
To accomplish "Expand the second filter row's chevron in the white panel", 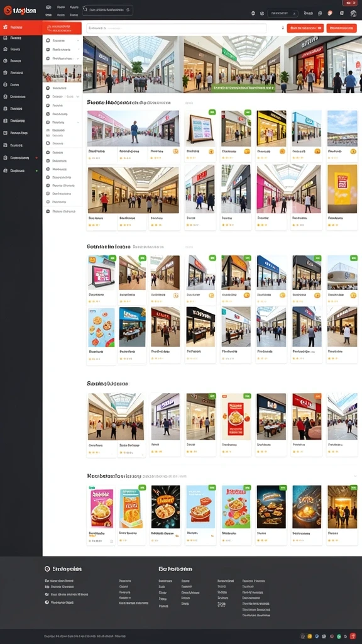I will (x=78, y=49).
